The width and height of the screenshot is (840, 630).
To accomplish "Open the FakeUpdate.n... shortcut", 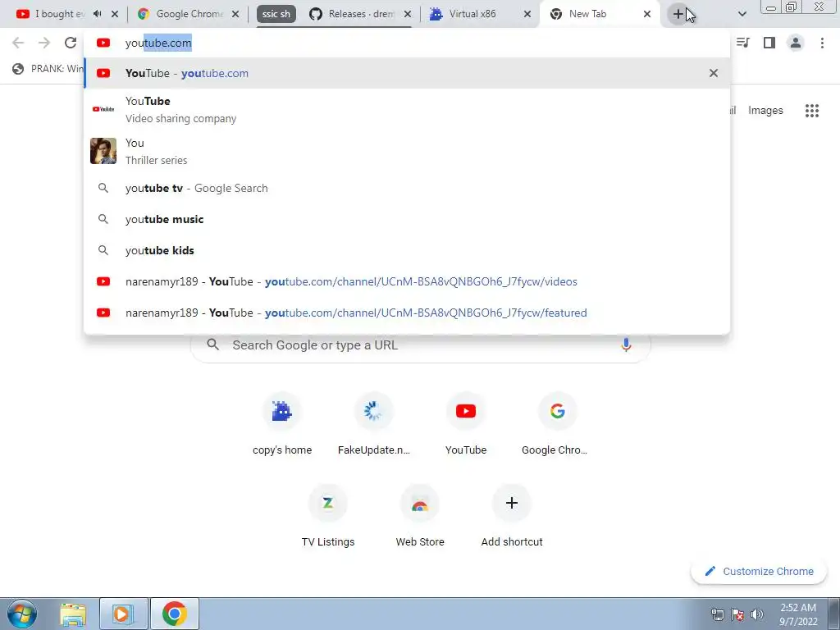I will 374,424.
